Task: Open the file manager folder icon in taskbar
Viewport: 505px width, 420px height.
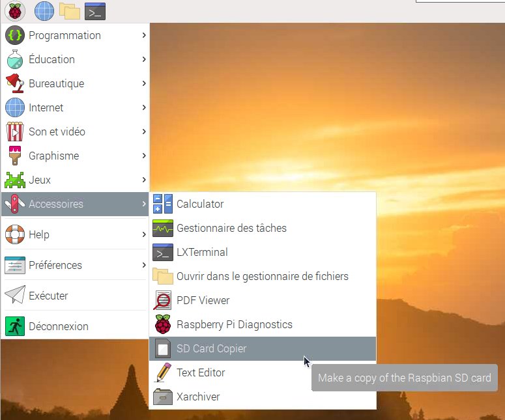Action: 69,11
